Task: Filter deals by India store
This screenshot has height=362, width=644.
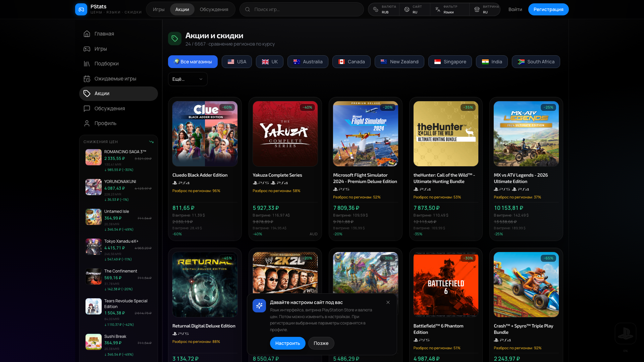Action: (492, 62)
